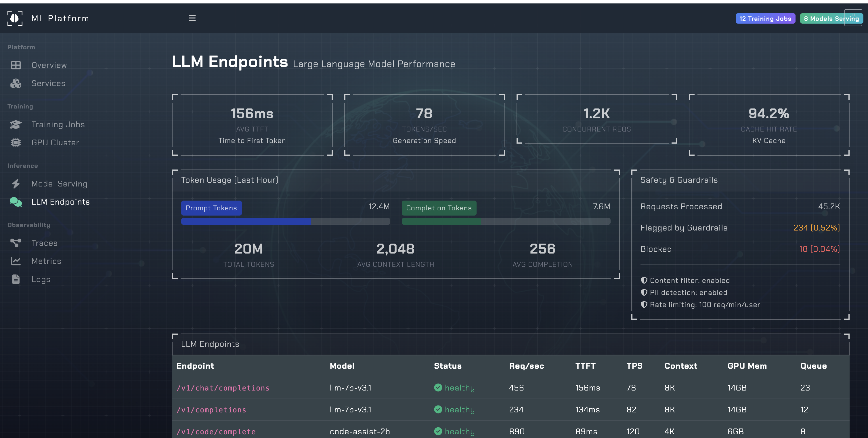
Task: Click the 8 Models Serving badge
Action: tap(831, 18)
